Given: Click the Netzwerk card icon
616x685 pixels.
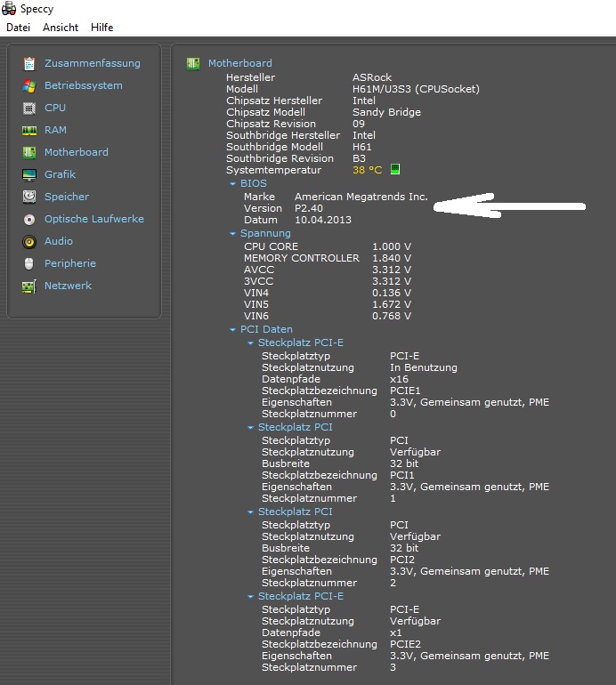Looking at the screenshot, I should click(x=29, y=286).
